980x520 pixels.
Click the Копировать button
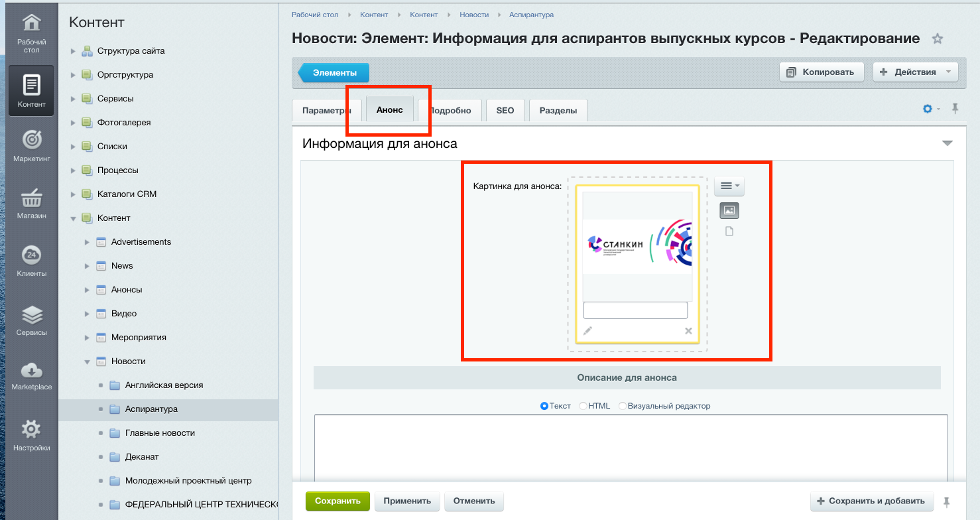pos(822,72)
